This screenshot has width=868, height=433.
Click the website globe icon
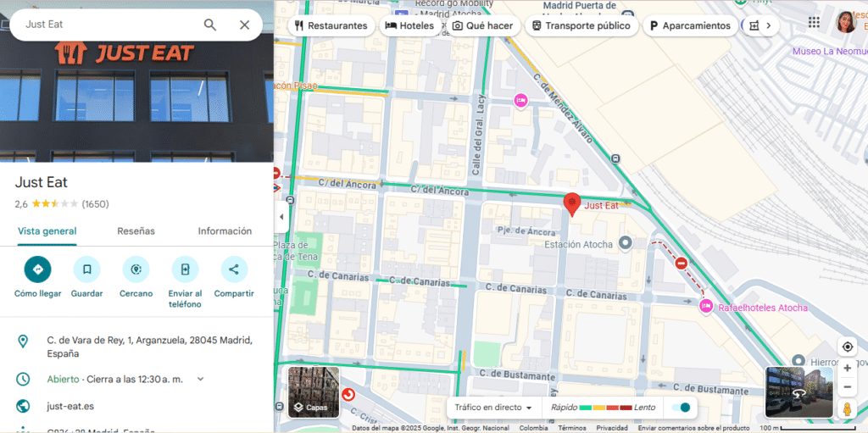pyautogui.click(x=23, y=407)
